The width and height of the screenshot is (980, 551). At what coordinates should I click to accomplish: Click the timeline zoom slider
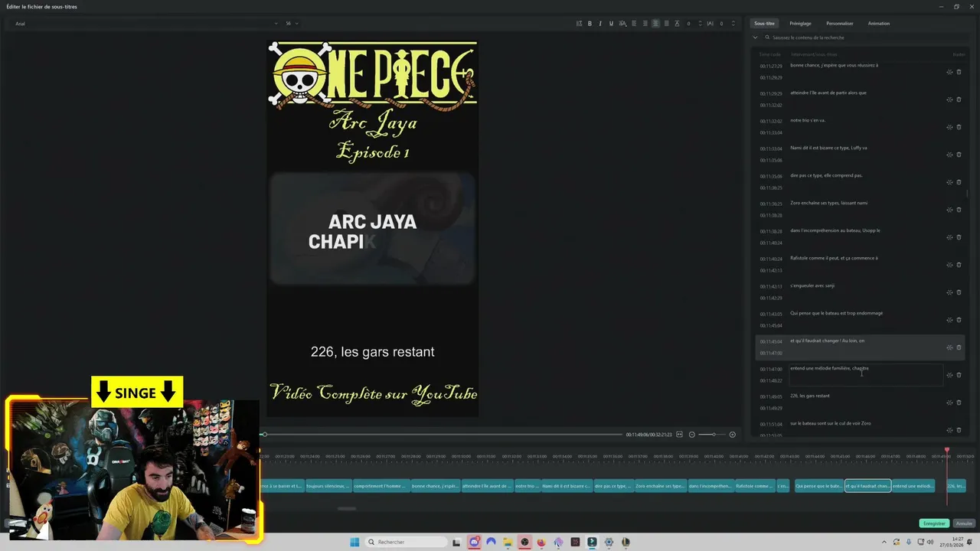pos(712,435)
